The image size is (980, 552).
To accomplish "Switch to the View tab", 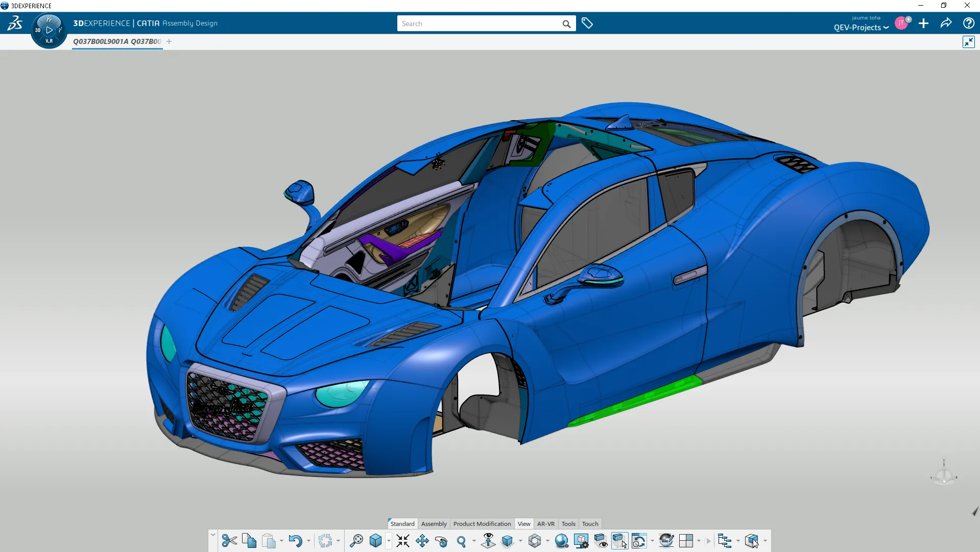I will pyautogui.click(x=524, y=524).
